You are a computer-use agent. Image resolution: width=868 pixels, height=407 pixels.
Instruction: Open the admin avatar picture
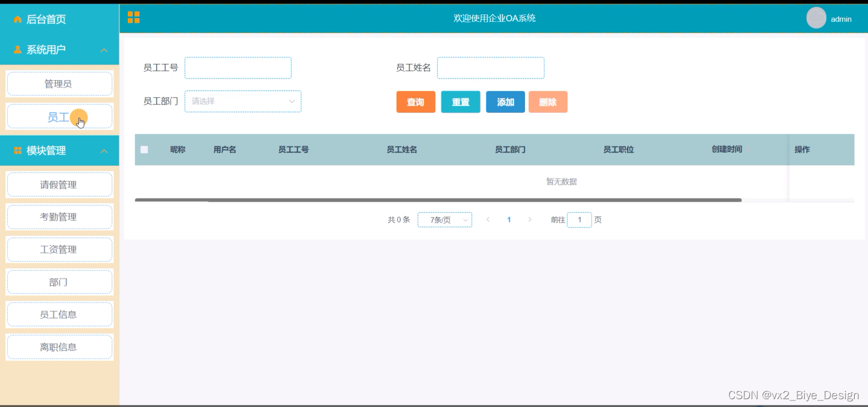pyautogui.click(x=816, y=18)
